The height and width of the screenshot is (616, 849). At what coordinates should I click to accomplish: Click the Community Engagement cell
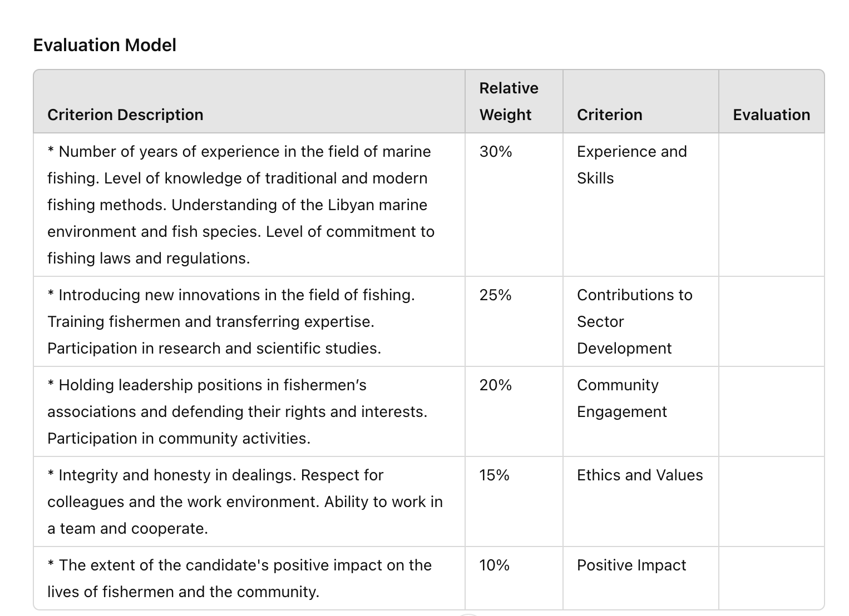click(x=621, y=398)
